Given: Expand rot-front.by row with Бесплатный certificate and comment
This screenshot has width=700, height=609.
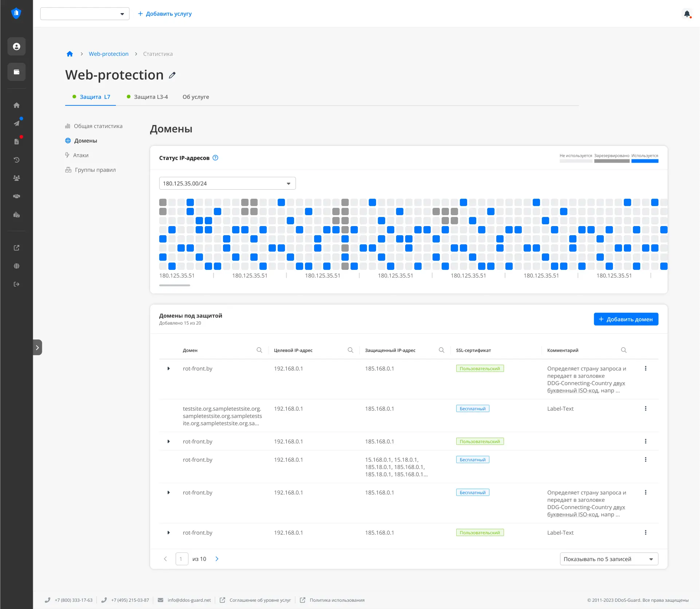Looking at the screenshot, I should coord(168,492).
